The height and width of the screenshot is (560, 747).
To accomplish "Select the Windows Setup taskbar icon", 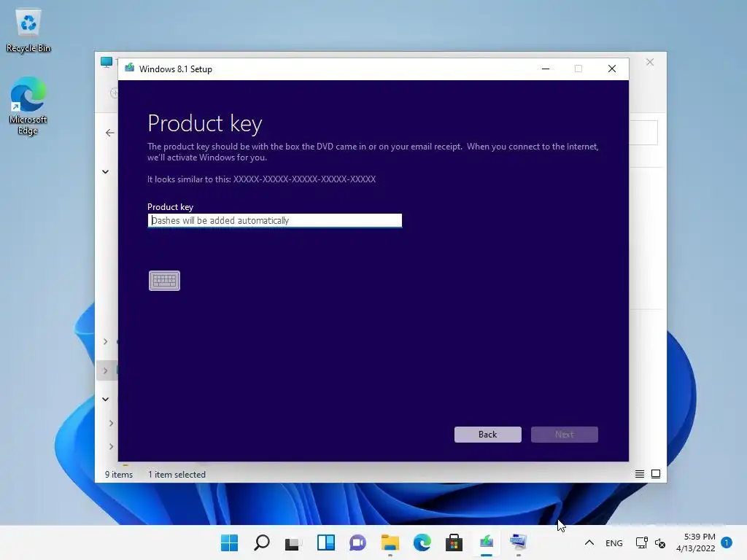I will (487, 542).
